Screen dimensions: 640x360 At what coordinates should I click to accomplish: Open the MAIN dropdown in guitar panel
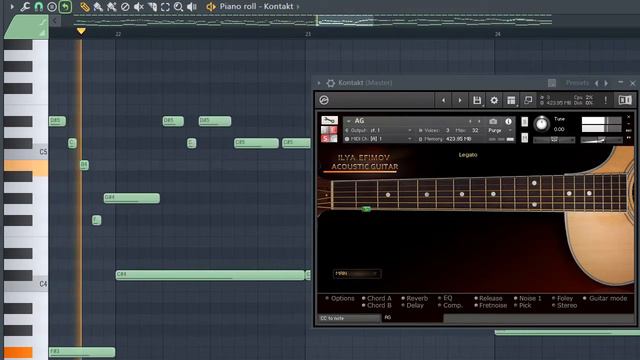[x=358, y=273]
